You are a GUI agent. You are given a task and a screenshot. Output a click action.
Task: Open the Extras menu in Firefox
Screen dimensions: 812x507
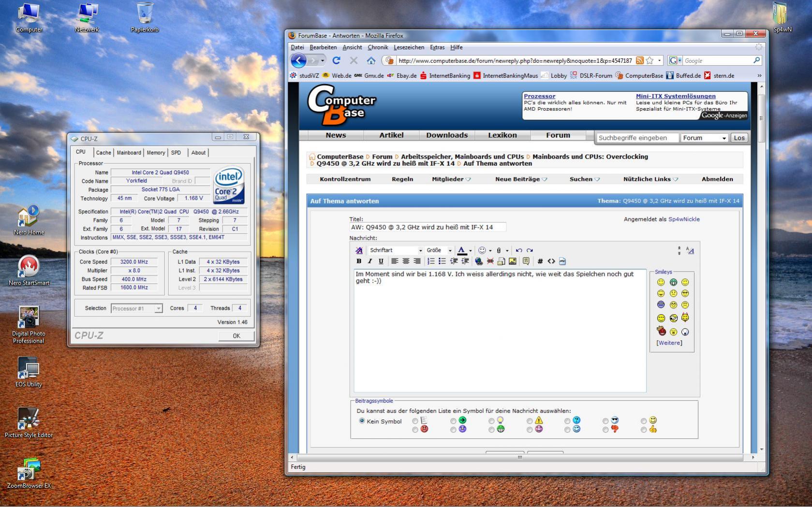pos(437,47)
